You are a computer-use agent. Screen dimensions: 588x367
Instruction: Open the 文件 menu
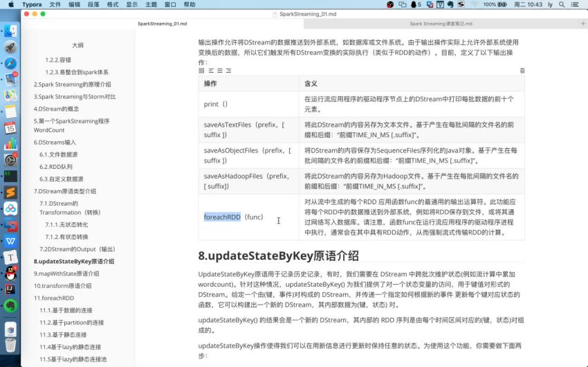(55, 5)
